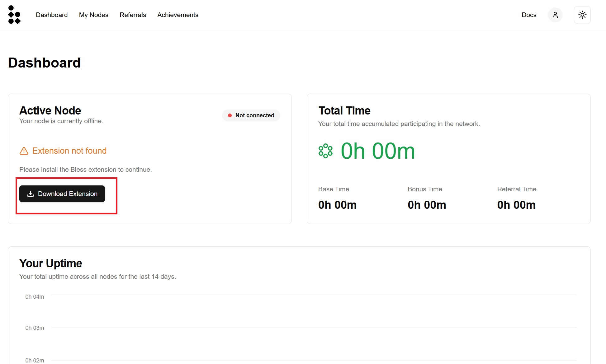Open the user profile icon
Image resolution: width=606 pixels, height=364 pixels.
tap(555, 15)
